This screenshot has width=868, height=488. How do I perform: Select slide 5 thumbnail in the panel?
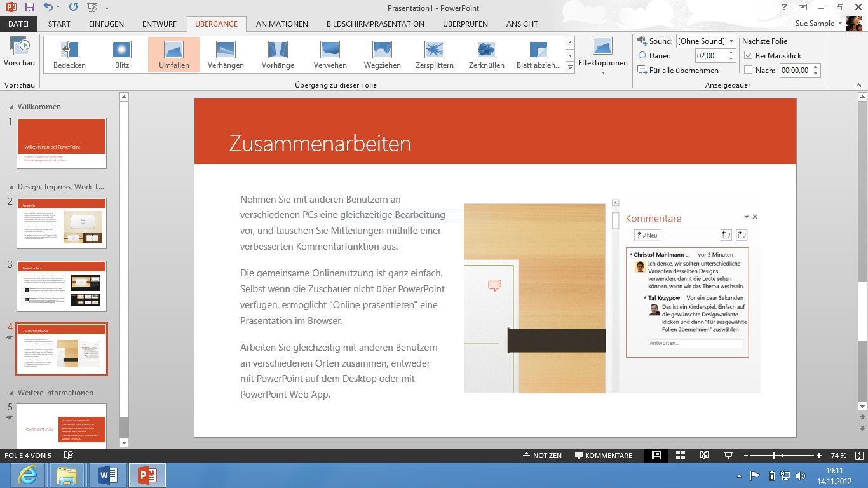[62, 427]
